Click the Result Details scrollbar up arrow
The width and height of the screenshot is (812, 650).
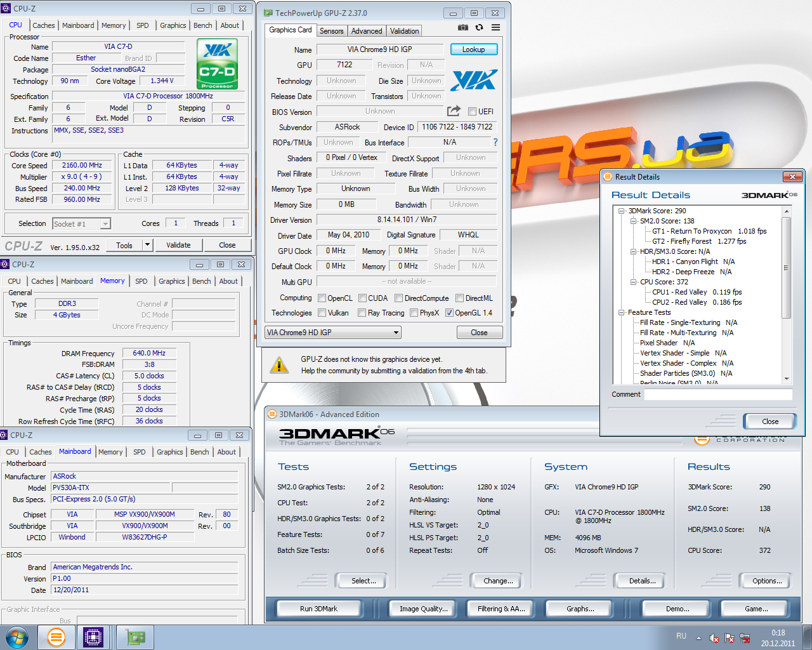(x=787, y=211)
